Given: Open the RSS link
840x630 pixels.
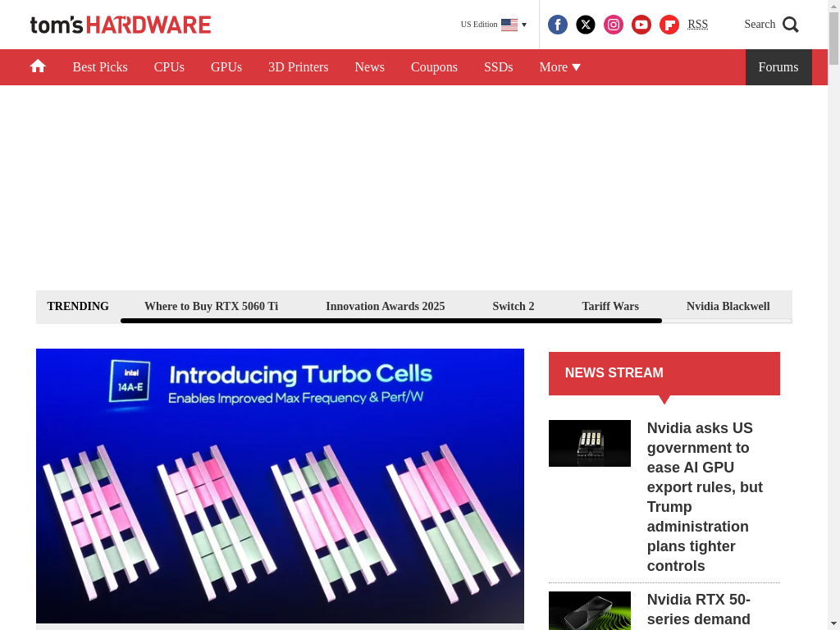Looking at the screenshot, I should [697, 24].
